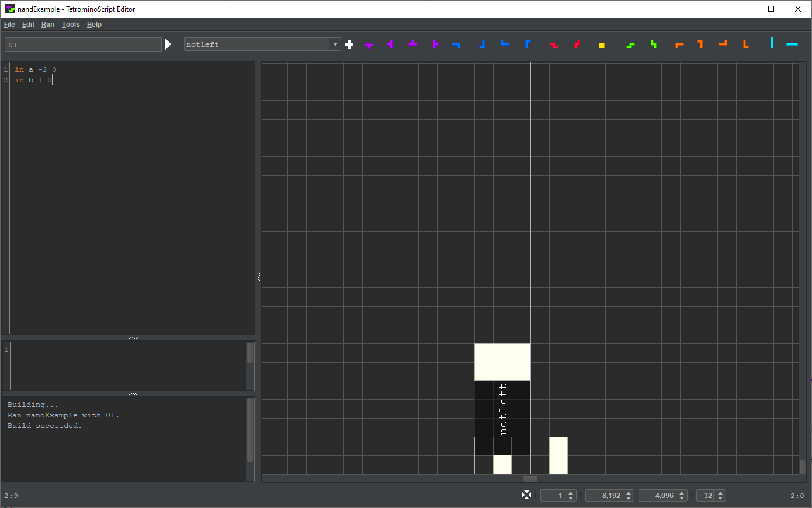812x508 pixels.
Task: Click the middle text pane next to line 1
Action: [129, 366]
